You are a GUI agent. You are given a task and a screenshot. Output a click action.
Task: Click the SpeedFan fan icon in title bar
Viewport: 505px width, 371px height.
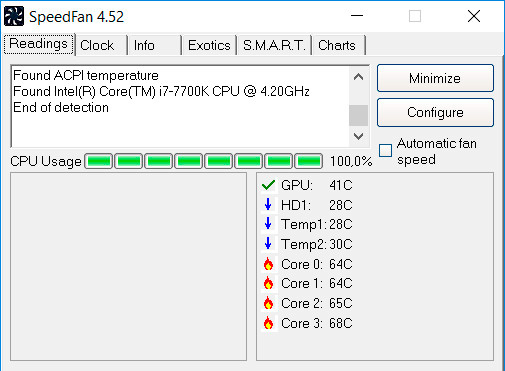14,16
